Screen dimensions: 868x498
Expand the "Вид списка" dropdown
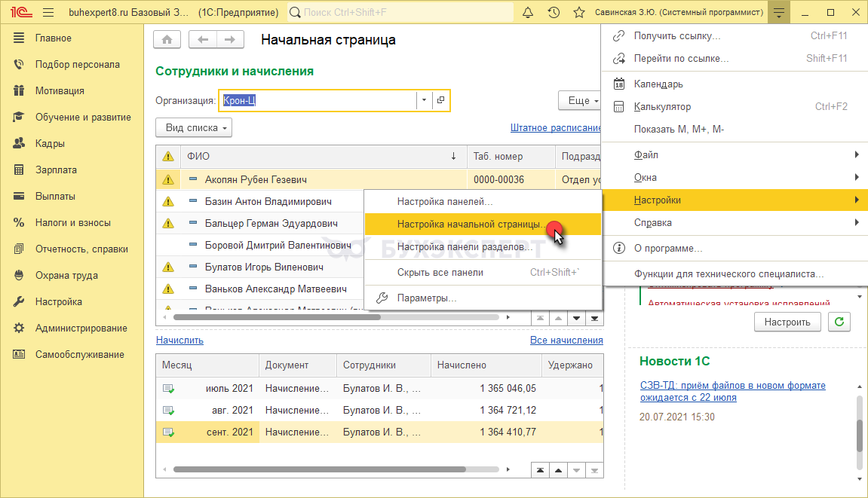click(193, 128)
